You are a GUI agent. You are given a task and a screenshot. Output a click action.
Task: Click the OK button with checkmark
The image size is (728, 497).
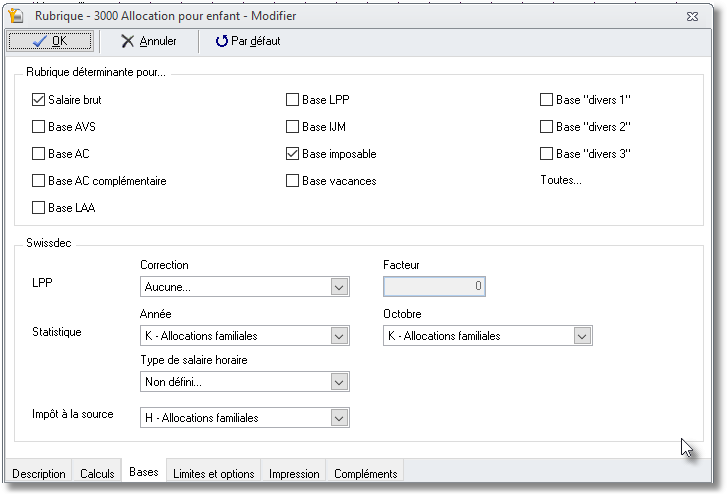pyautogui.click(x=50, y=41)
